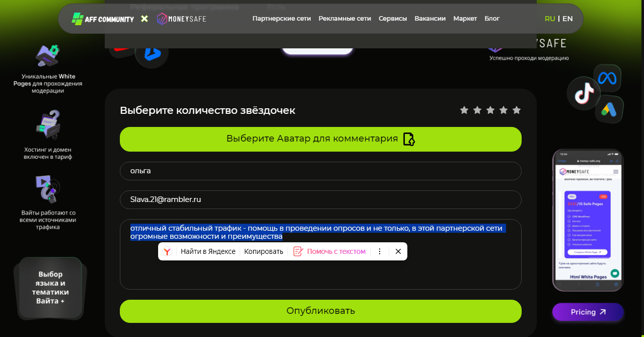
Task: Select the fifth rating star
Action: pyautogui.click(x=517, y=109)
